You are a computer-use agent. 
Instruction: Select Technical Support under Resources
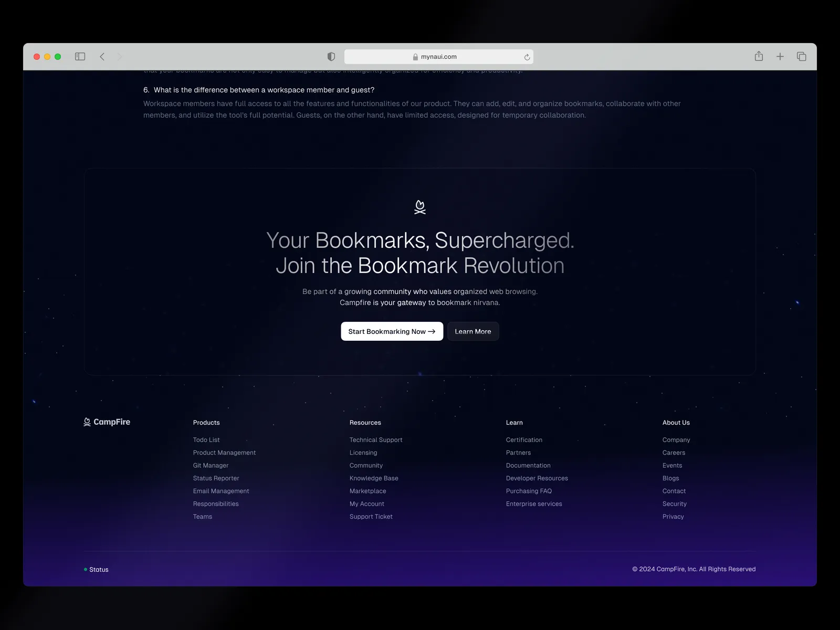click(x=376, y=440)
